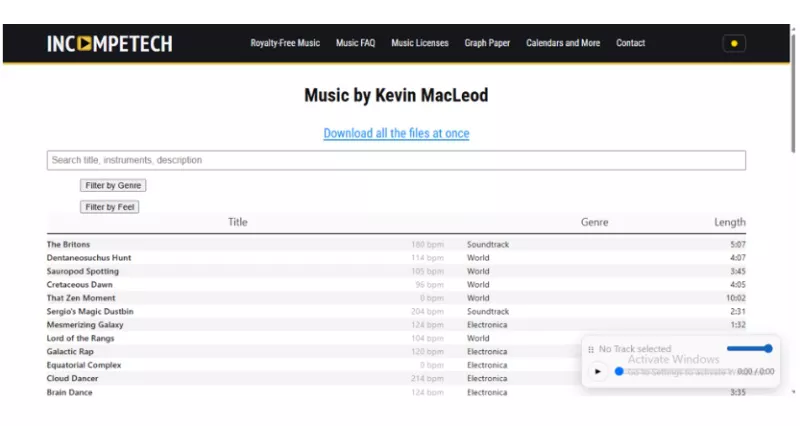800x426 pixels.
Task: Select Galactic Rap track
Action: [x=70, y=352]
